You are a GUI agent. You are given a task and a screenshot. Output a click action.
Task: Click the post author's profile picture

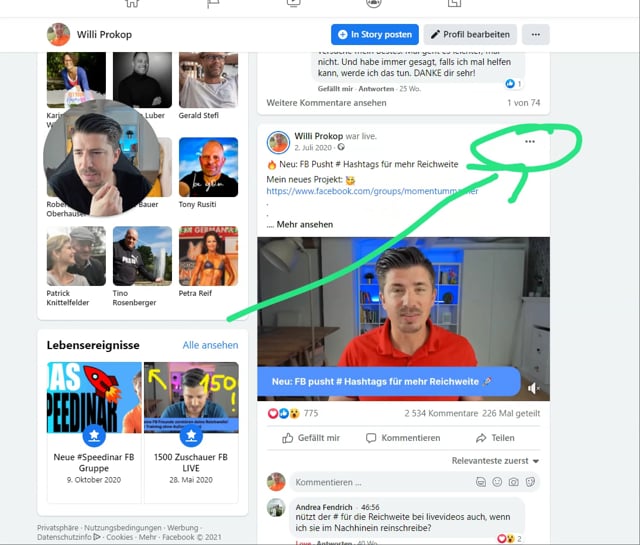[278, 142]
